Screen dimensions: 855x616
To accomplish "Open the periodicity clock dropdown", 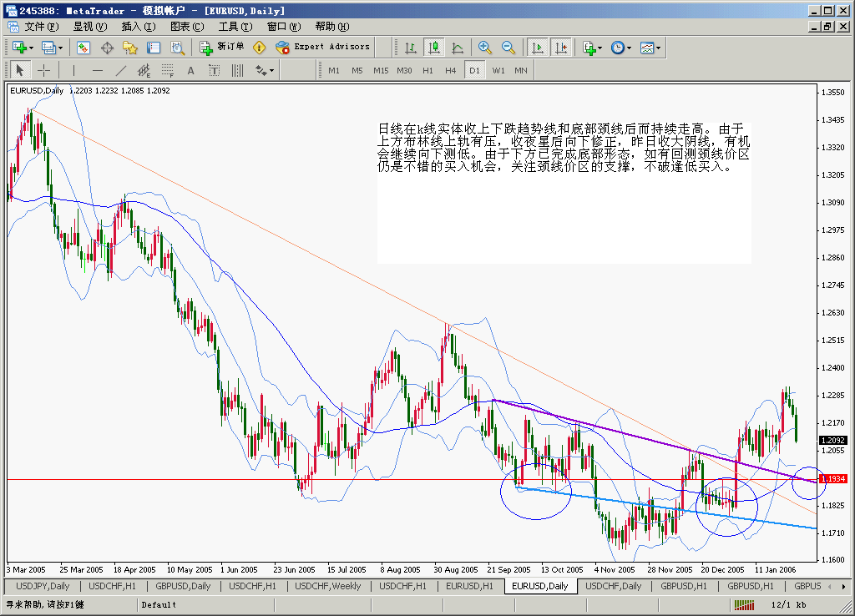I will coord(628,48).
